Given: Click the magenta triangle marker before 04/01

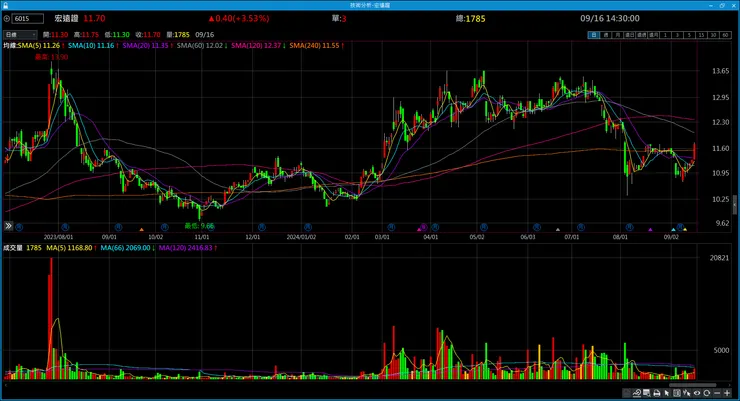Looking at the screenshot, I should click(419, 229).
